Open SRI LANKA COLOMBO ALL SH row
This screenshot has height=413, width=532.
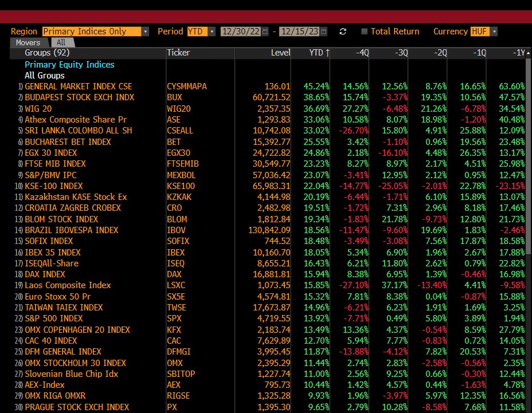point(268,131)
